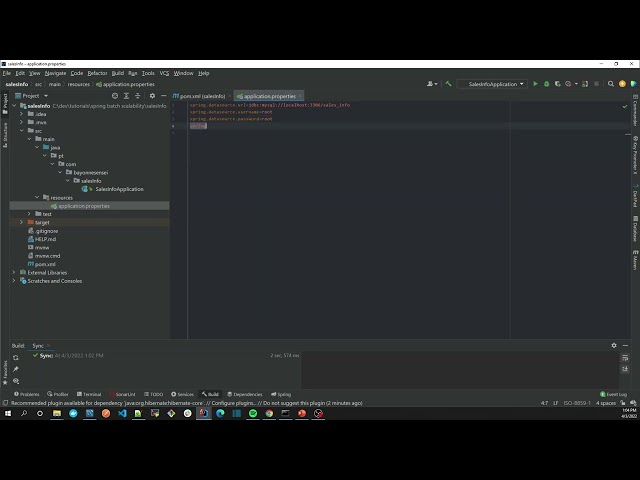This screenshot has height=480, width=640.
Task: Expand All icon in Project panel
Action: pos(126,96)
